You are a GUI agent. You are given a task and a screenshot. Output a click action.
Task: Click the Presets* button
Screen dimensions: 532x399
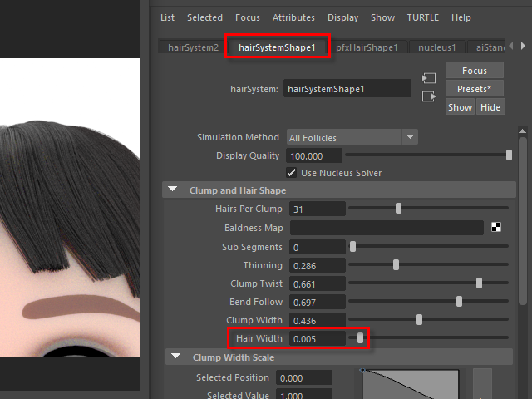[x=475, y=89]
